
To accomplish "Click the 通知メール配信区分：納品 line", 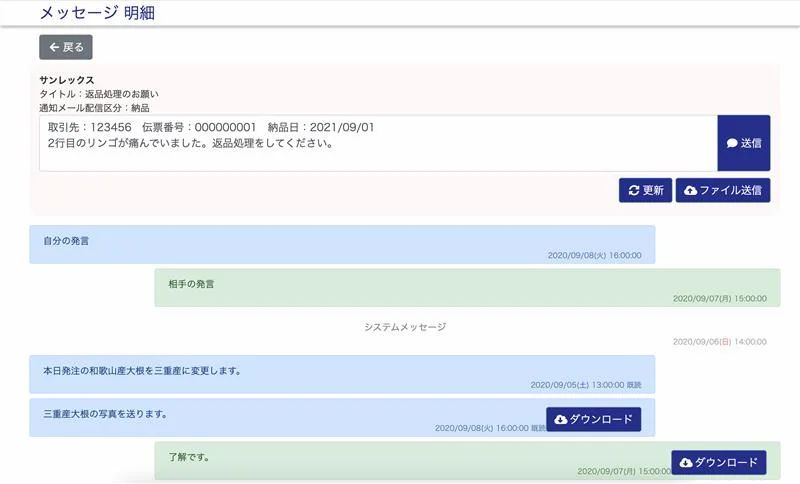I will (x=94, y=107).
